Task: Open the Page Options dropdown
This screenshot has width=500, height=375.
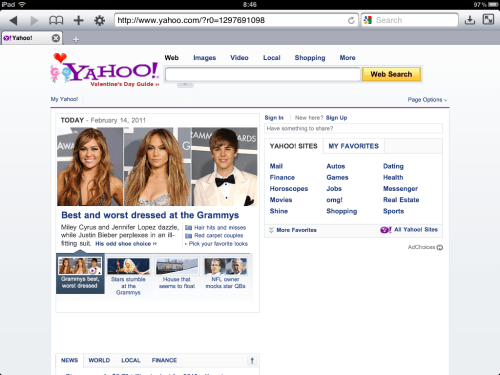Action: point(427,100)
